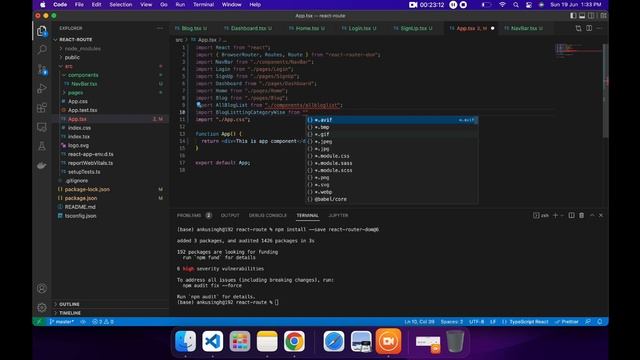The width and height of the screenshot is (640, 360).
Task: Split the terminal panel
Action: coord(571,215)
